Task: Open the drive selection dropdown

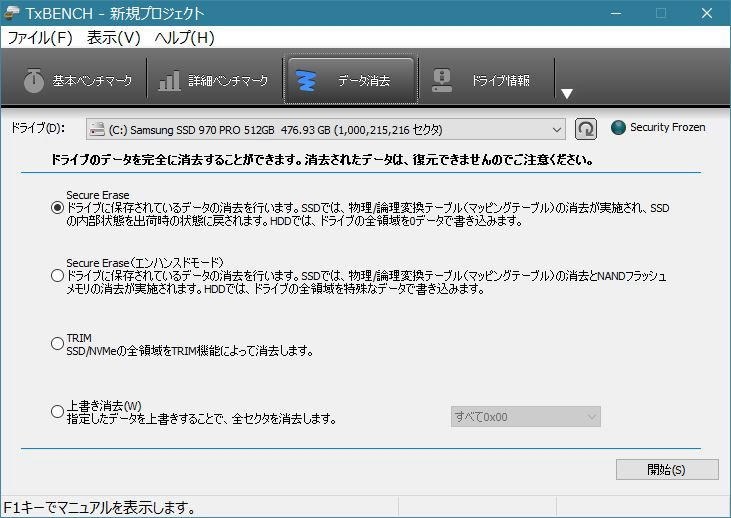Action: click(325, 130)
